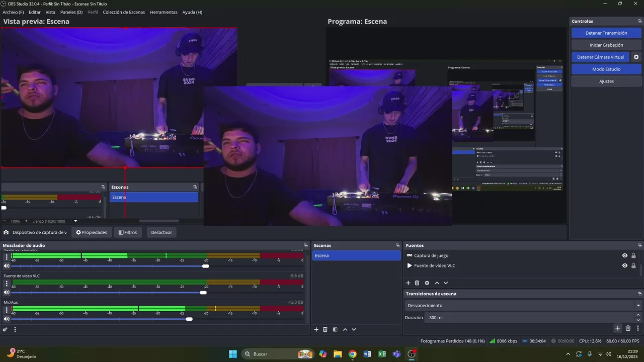This screenshot has width=644, height=362.
Task: Mute the Mic/Aux channel
Action: click(x=7, y=319)
